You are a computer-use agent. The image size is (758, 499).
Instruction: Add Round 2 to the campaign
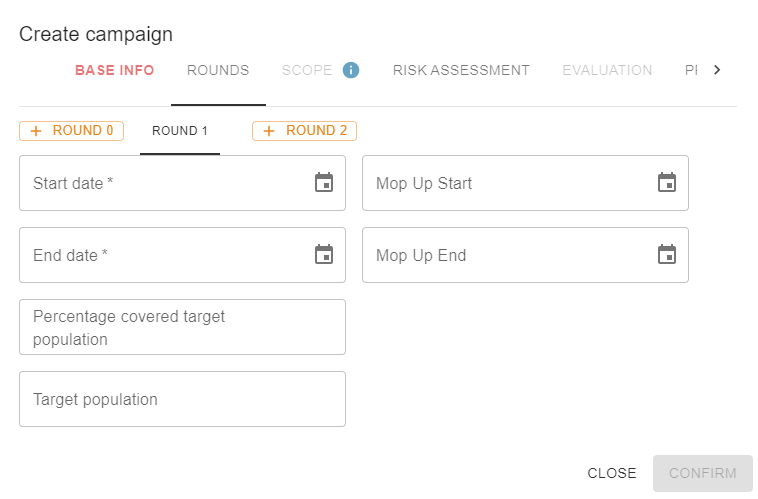(304, 131)
